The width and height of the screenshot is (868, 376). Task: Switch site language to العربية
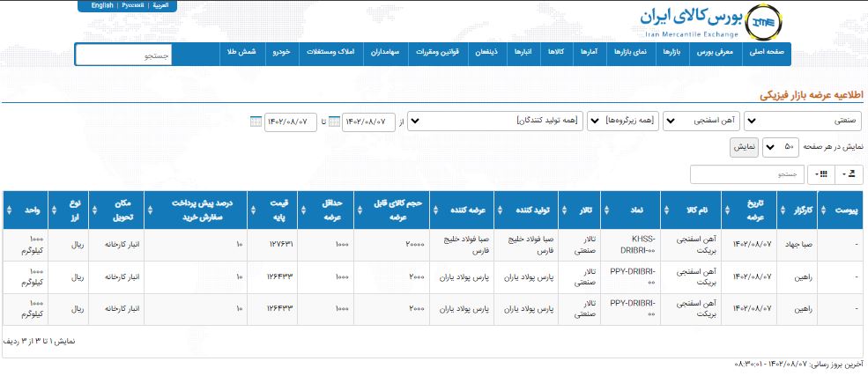click(160, 5)
